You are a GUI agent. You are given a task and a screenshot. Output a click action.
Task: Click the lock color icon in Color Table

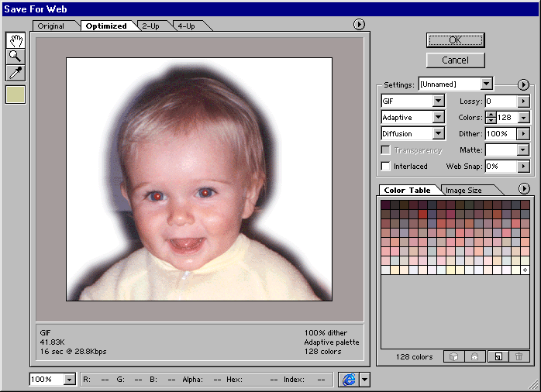pyautogui.click(x=475, y=356)
